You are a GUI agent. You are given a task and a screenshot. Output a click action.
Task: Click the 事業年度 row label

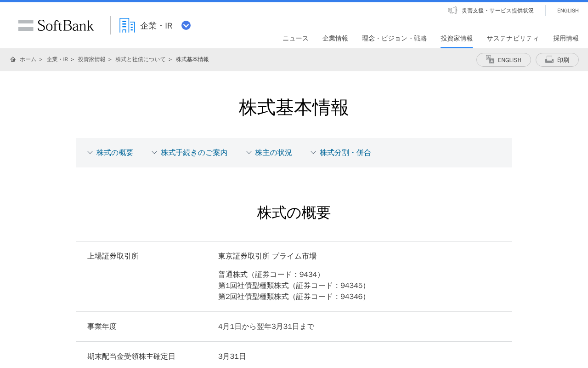(x=102, y=327)
